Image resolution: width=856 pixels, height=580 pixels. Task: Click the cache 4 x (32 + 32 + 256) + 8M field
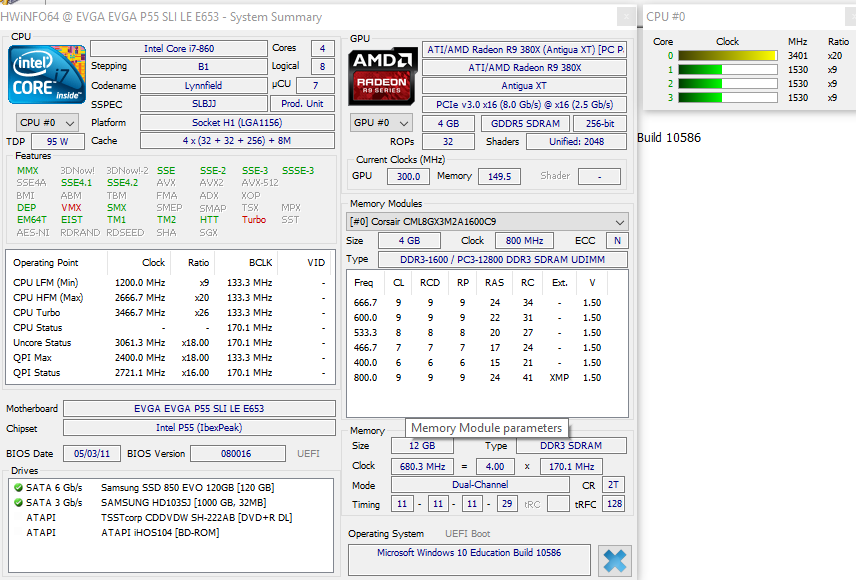tap(237, 140)
